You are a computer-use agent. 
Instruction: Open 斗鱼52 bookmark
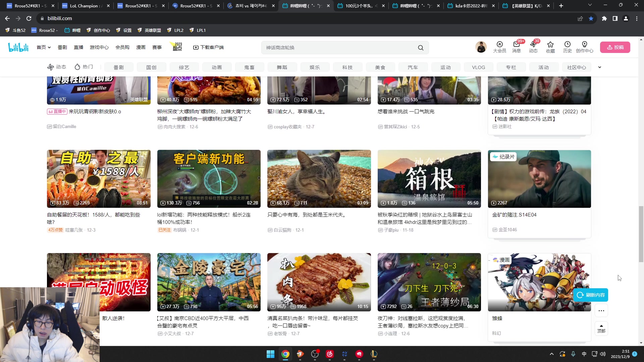coord(15,30)
